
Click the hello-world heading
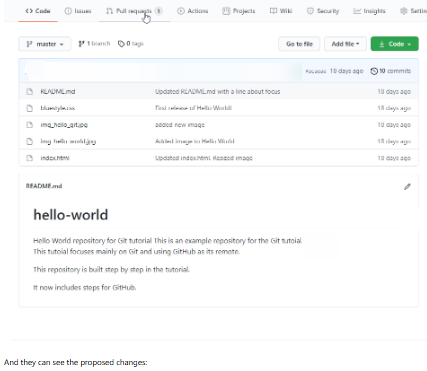tap(71, 215)
